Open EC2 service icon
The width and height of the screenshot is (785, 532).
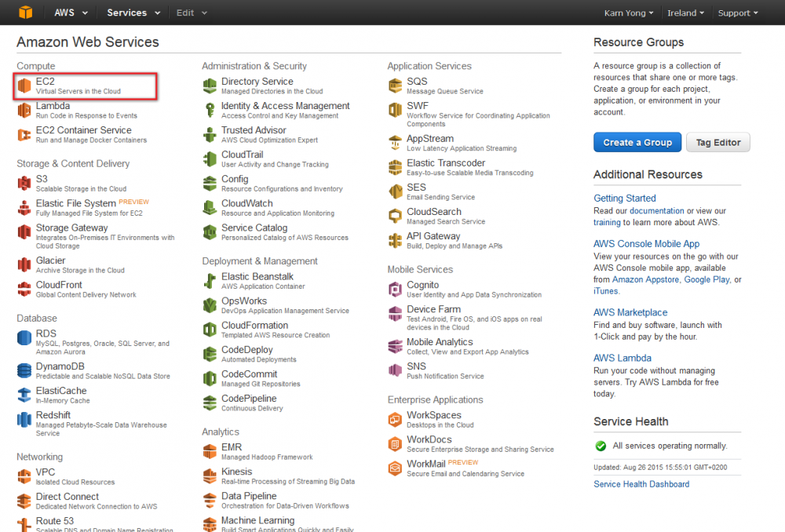pos(24,86)
